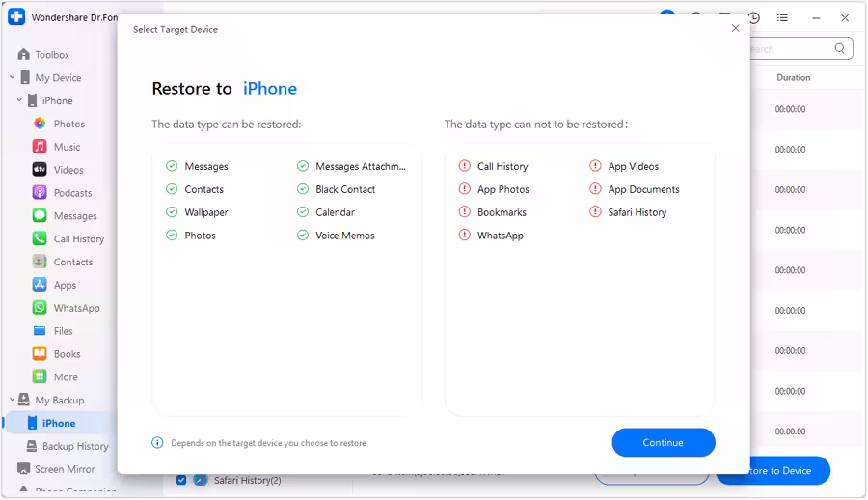Click the Voice Memos restorable item
Screen dimensions: 868x500
point(336,236)
